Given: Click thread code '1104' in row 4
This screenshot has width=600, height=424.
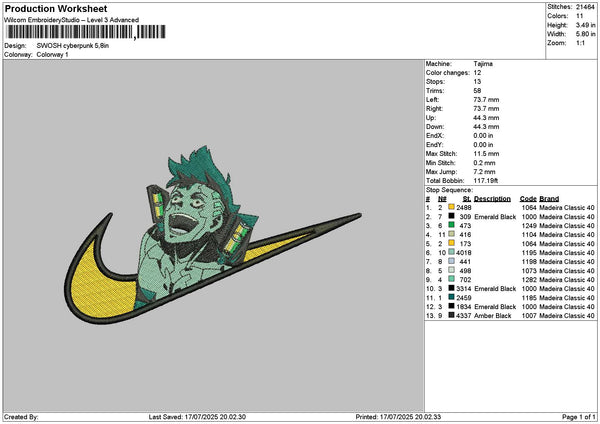Looking at the screenshot, I should click(x=529, y=235).
